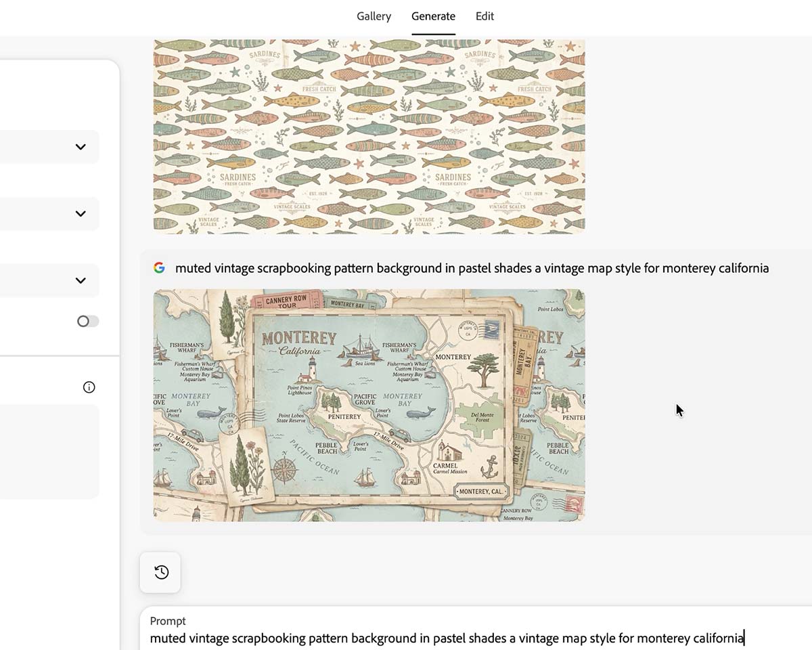The height and width of the screenshot is (650, 812).
Task: Open the Gallery tab
Action: 374,16
